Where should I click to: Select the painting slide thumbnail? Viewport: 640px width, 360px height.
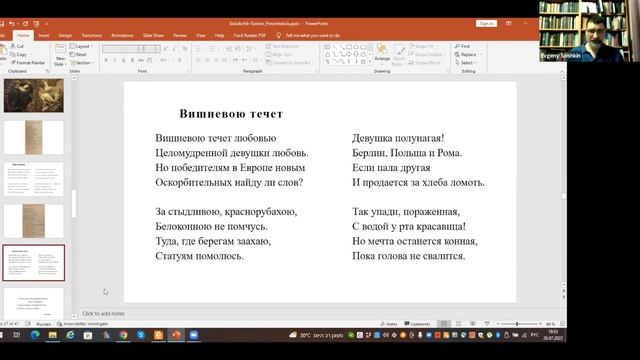pos(33,96)
